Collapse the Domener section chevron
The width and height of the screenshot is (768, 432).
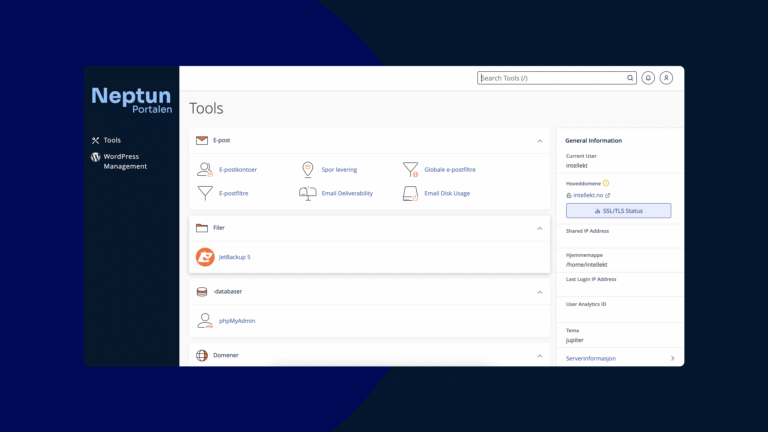pos(539,355)
